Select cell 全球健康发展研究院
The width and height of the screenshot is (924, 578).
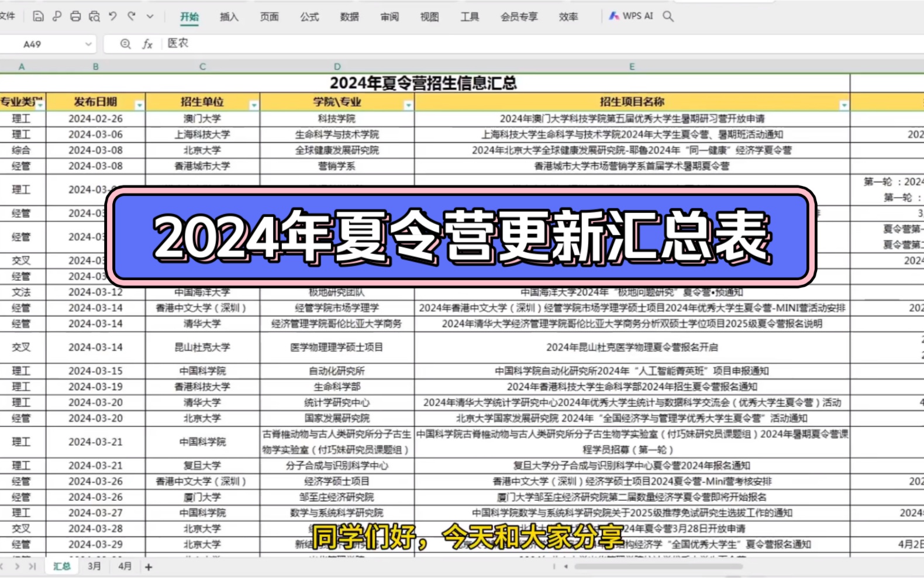pyautogui.click(x=337, y=150)
